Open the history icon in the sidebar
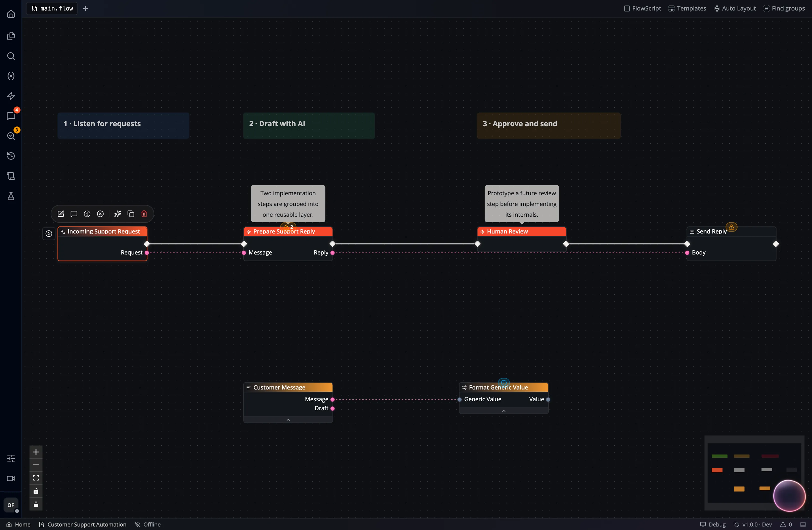The height and width of the screenshot is (530, 812). 11,156
